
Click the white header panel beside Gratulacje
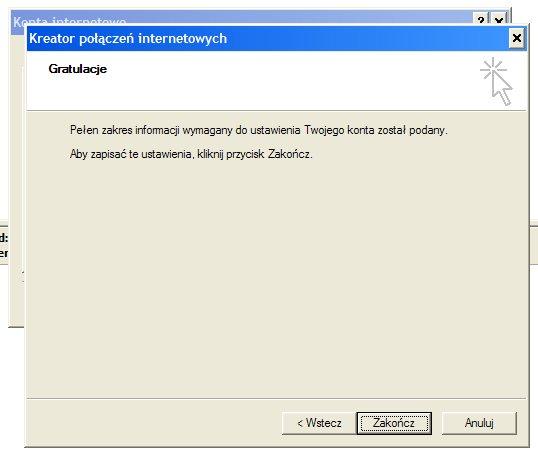(292, 82)
